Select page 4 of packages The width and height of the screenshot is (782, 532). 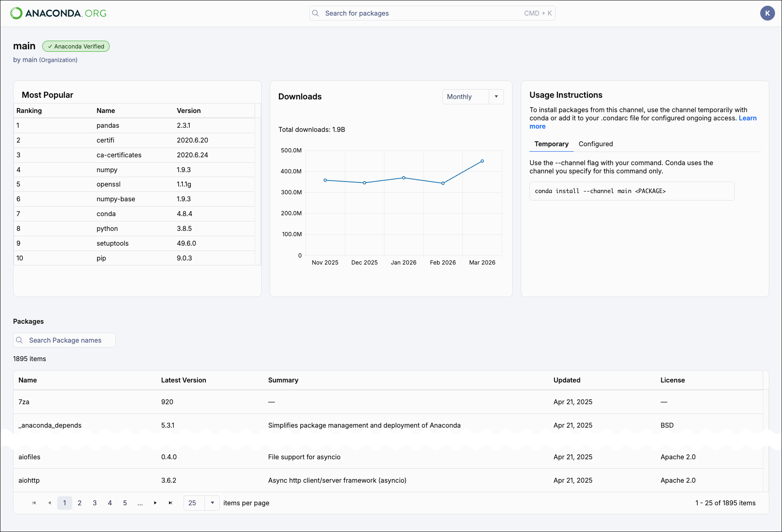point(110,503)
